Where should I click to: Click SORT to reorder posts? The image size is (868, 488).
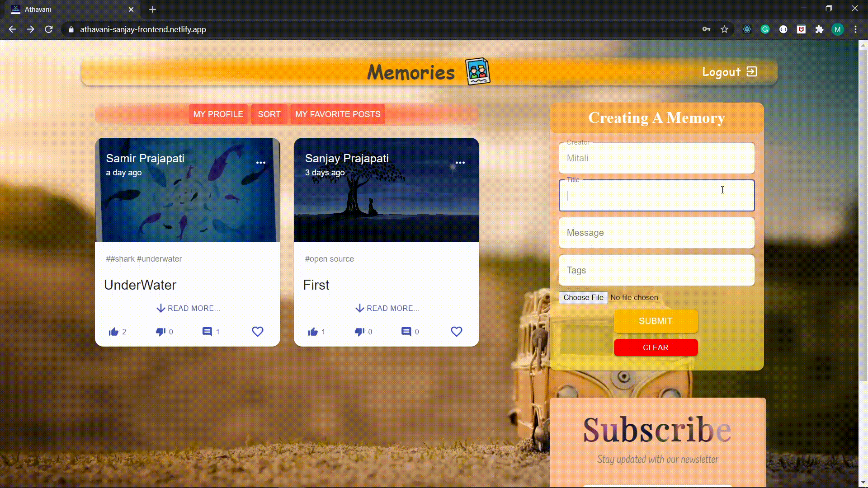coord(269,114)
